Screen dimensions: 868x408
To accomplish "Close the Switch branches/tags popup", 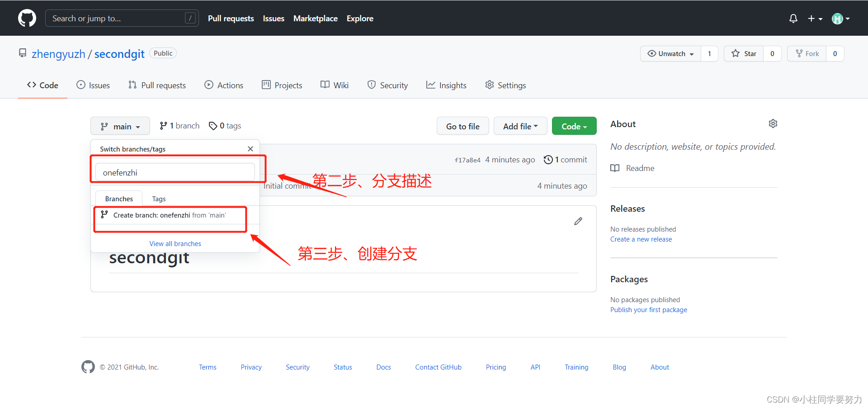I will click(250, 149).
